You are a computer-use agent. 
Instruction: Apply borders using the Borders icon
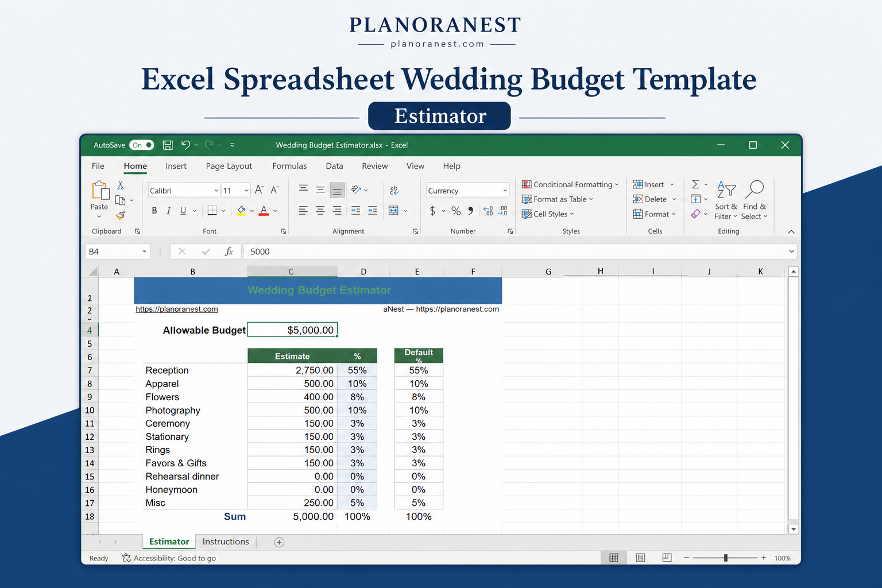(x=212, y=211)
